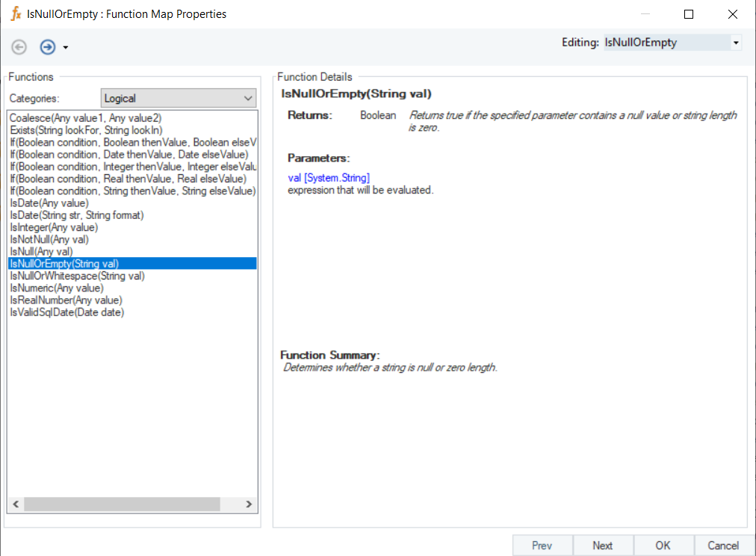Click the fx function icon in title bar
Viewport: 756px width, 556px height.
[x=16, y=13]
